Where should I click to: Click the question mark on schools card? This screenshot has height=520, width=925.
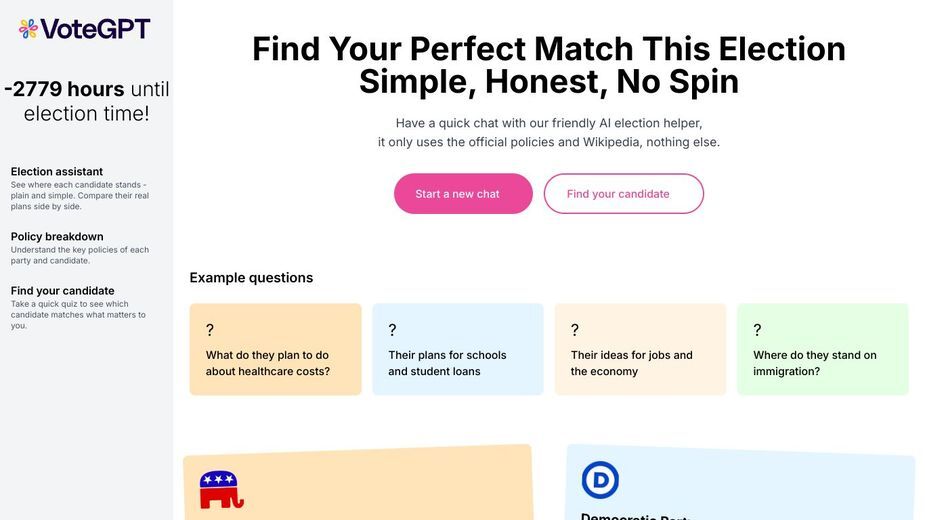(x=392, y=330)
